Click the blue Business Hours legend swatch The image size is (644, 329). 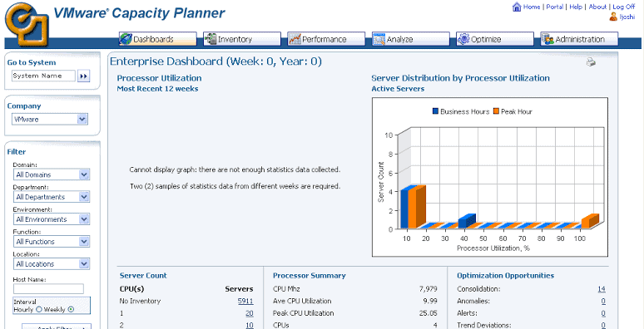[435, 111]
